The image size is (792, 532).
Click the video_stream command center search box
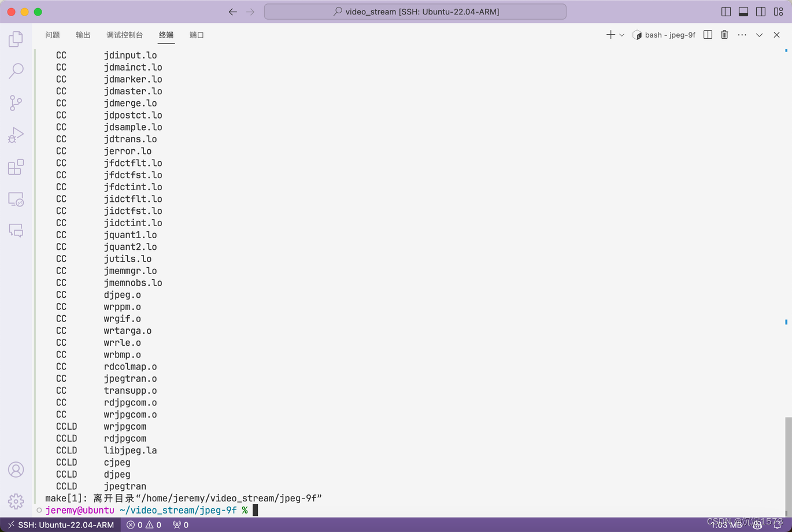(415, 12)
